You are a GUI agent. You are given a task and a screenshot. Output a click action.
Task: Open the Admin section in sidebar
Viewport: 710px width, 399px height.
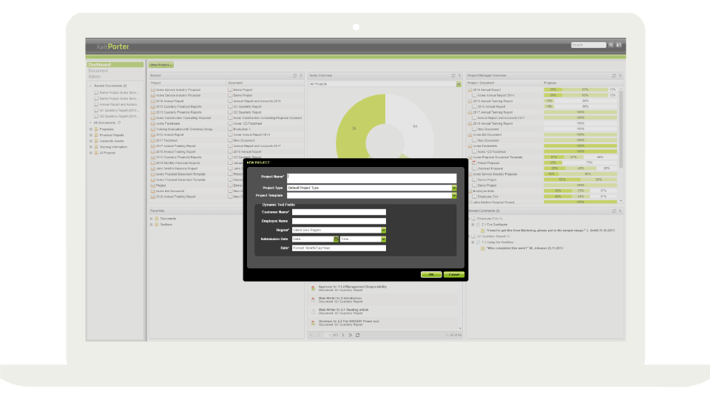(95, 77)
